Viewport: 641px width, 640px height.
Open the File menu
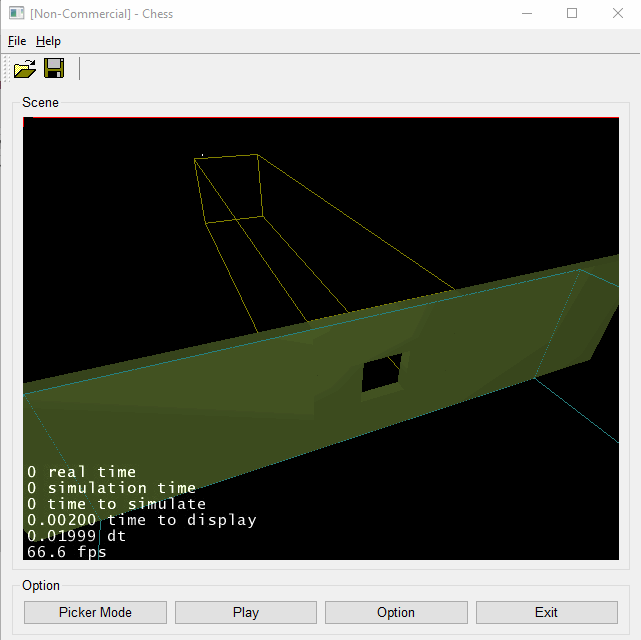(x=17, y=41)
